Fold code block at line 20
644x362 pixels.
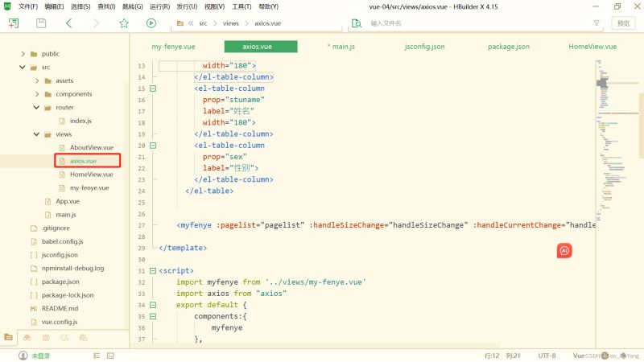[153, 146]
